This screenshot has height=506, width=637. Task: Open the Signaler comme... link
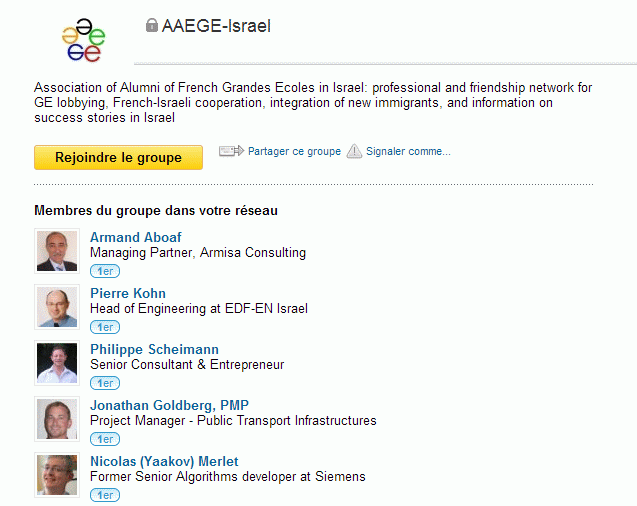point(408,151)
